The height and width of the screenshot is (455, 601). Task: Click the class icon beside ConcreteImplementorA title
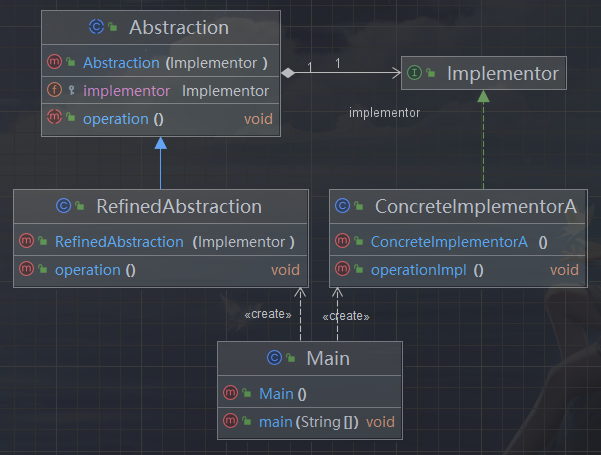tap(344, 207)
